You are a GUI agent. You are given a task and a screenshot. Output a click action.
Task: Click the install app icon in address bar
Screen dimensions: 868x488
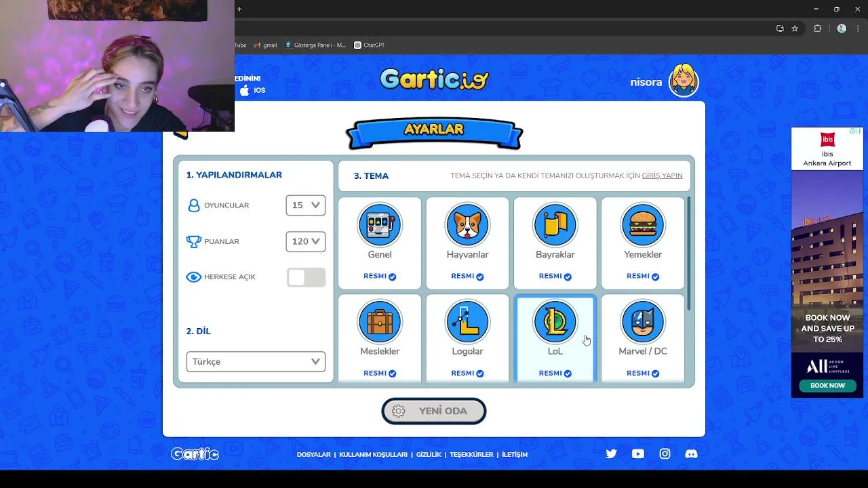click(x=780, y=28)
